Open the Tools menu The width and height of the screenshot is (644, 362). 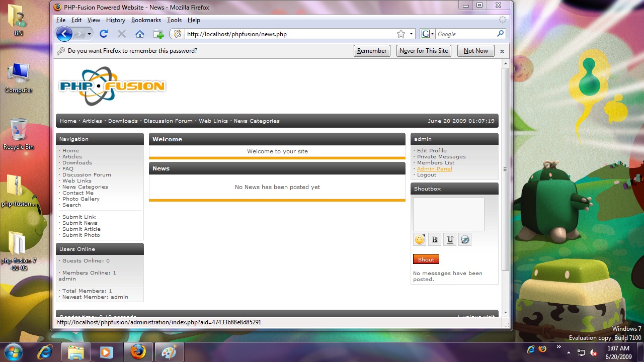(174, 20)
